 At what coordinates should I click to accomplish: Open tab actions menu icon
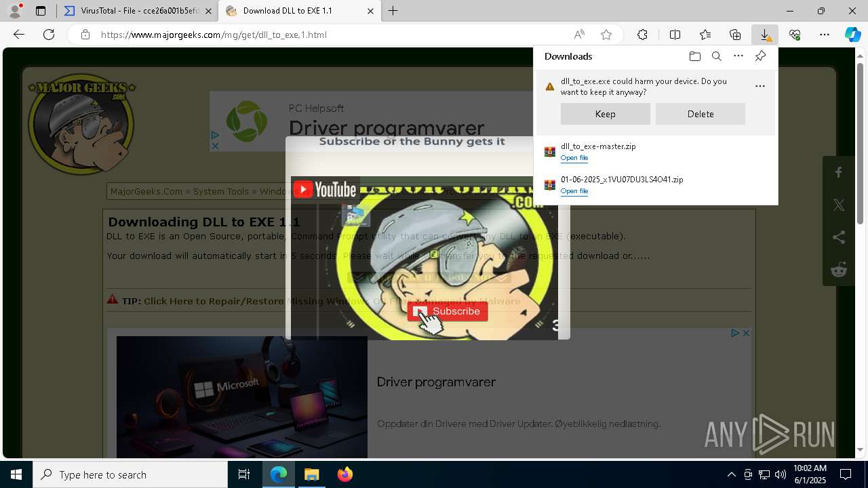(x=41, y=11)
